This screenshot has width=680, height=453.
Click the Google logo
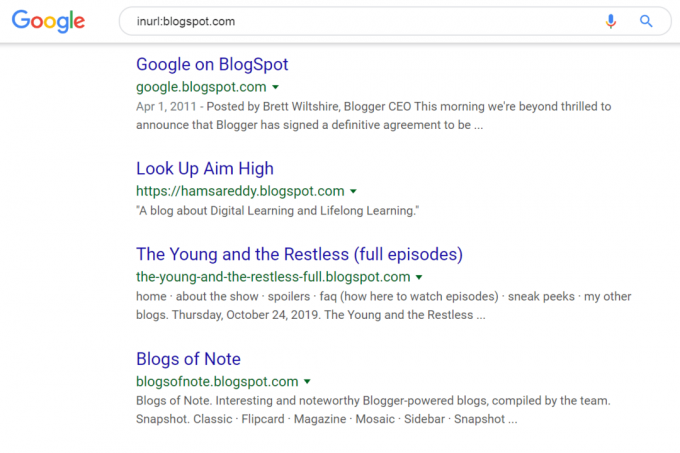48,21
